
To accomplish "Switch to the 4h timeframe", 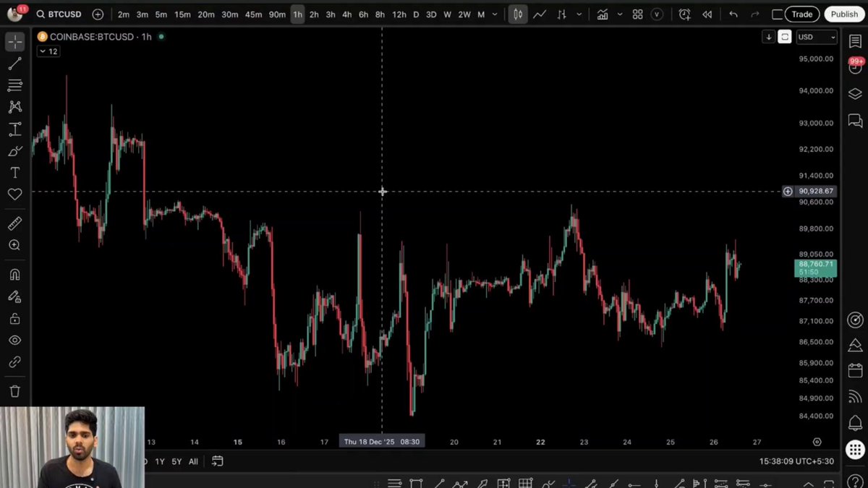I will [x=347, y=14].
